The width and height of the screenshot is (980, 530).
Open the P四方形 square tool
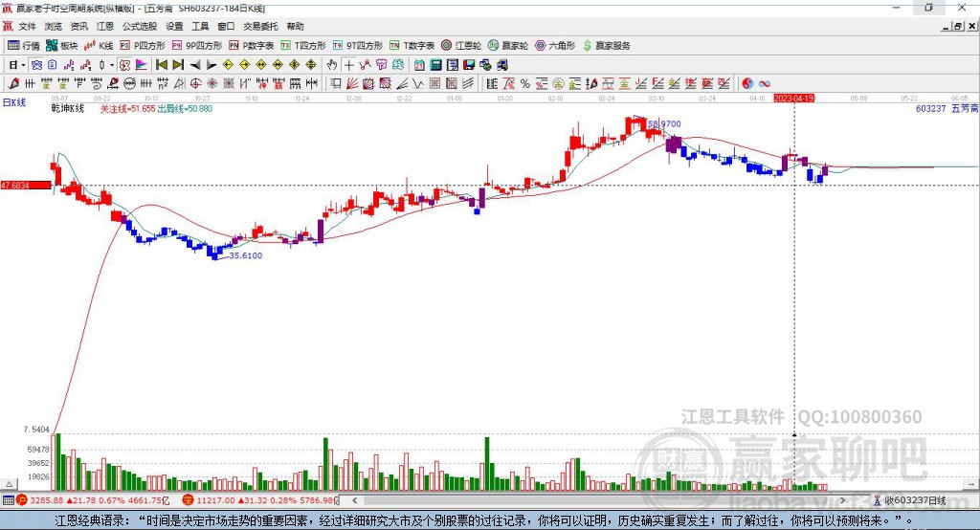[x=143, y=46]
